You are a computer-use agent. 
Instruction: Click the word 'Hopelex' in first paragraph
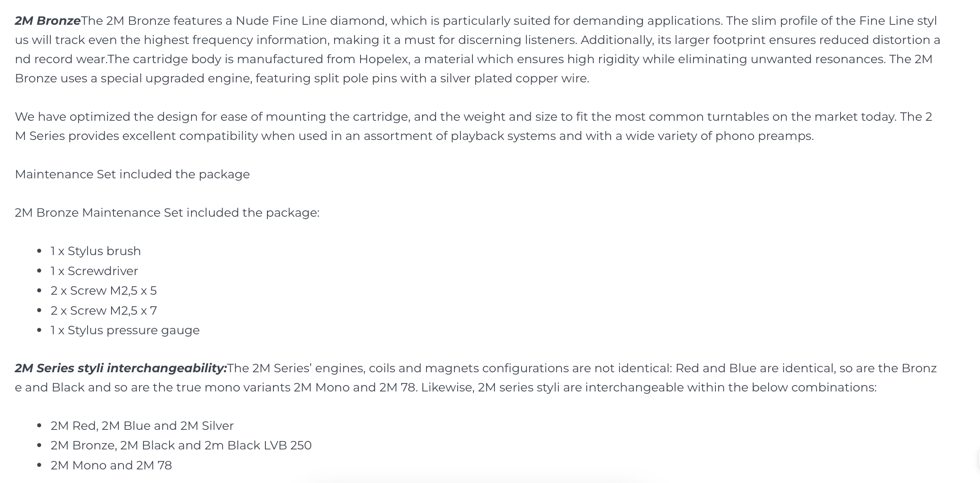[384, 60]
